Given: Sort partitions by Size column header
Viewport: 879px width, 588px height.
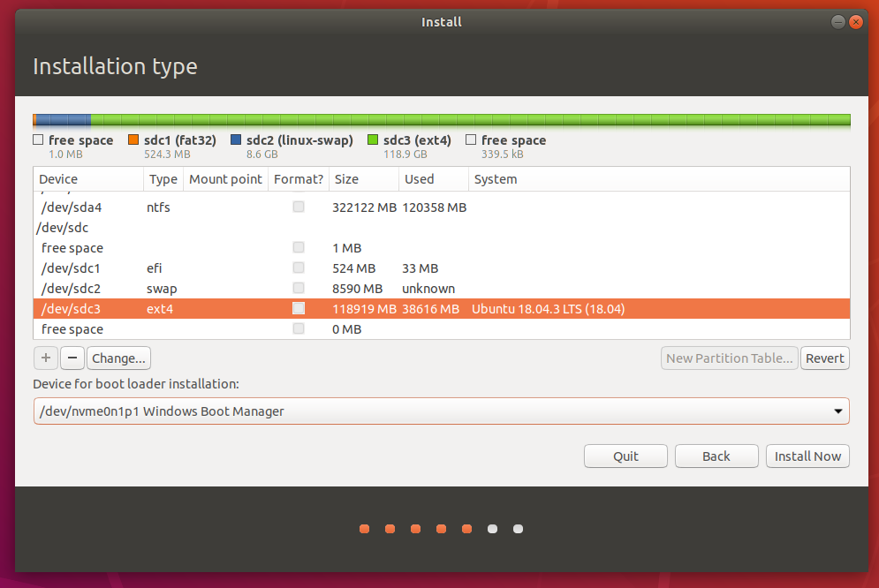Looking at the screenshot, I should pyautogui.click(x=362, y=179).
